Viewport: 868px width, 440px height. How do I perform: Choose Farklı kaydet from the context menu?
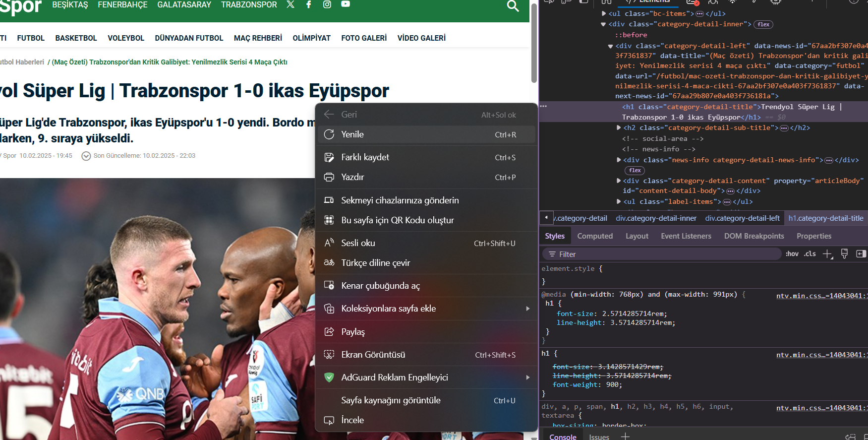pyautogui.click(x=426, y=157)
